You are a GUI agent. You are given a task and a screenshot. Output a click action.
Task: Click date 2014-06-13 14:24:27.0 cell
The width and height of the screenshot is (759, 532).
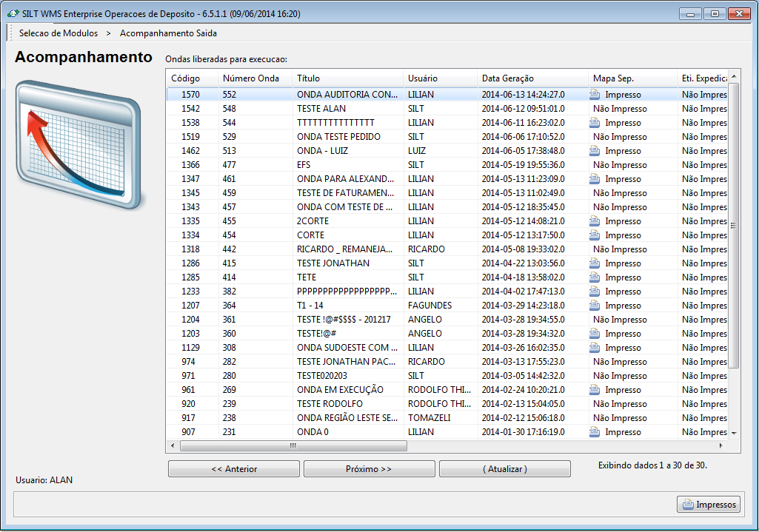(x=524, y=95)
